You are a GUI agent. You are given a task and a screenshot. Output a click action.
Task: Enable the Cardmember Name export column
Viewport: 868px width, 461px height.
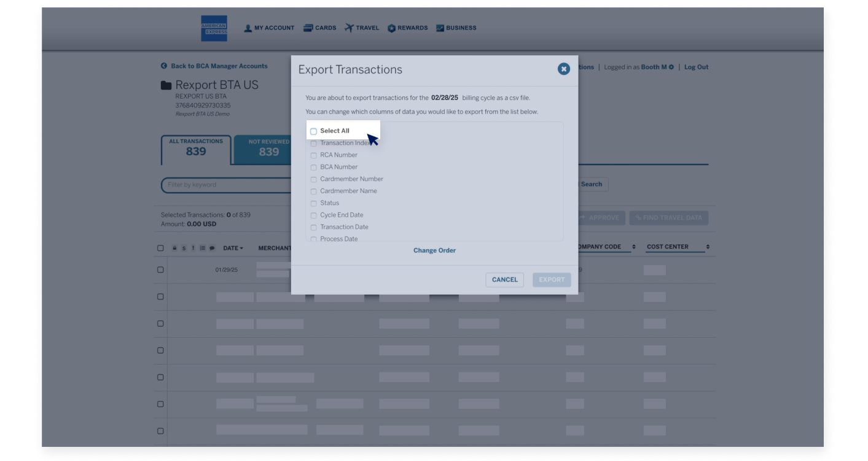(x=314, y=191)
